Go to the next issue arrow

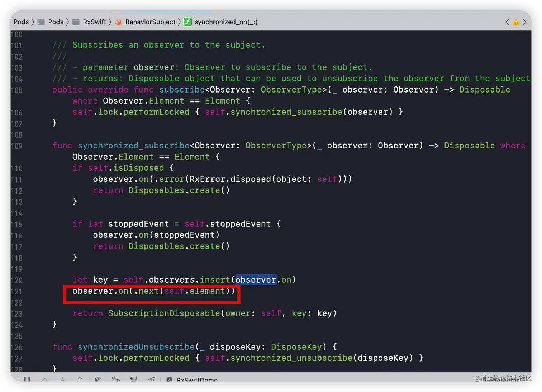point(524,22)
